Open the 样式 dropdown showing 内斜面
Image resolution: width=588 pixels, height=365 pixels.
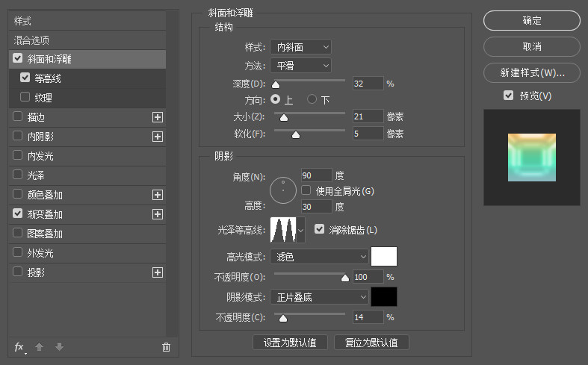click(x=301, y=47)
